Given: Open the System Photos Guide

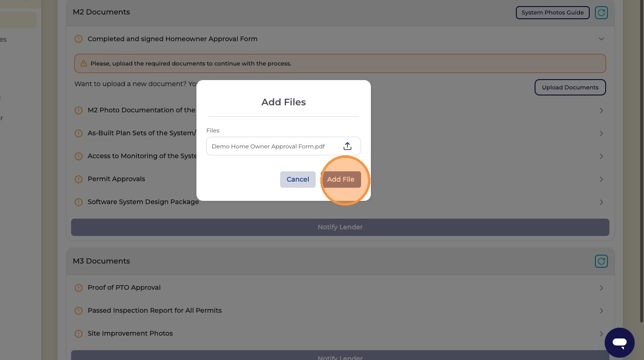Looking at the screenshot, I should tap(552, 13).
